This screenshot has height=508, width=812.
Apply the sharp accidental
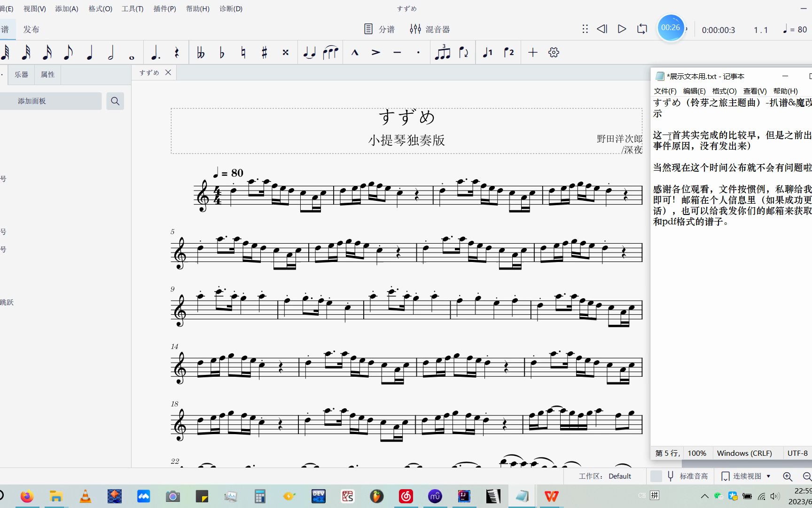(x=264, y=53)
